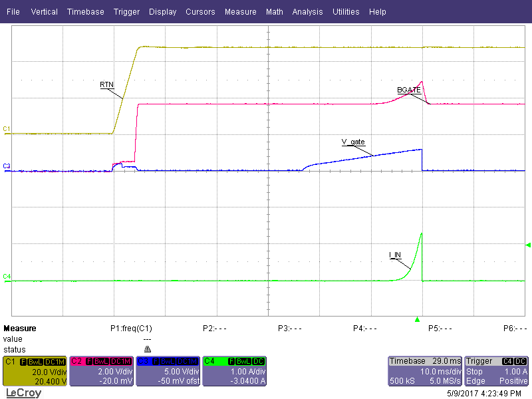Screen dimensions: 532x399
Task: Select the C3 channel descriptor box
Action: 168,371
